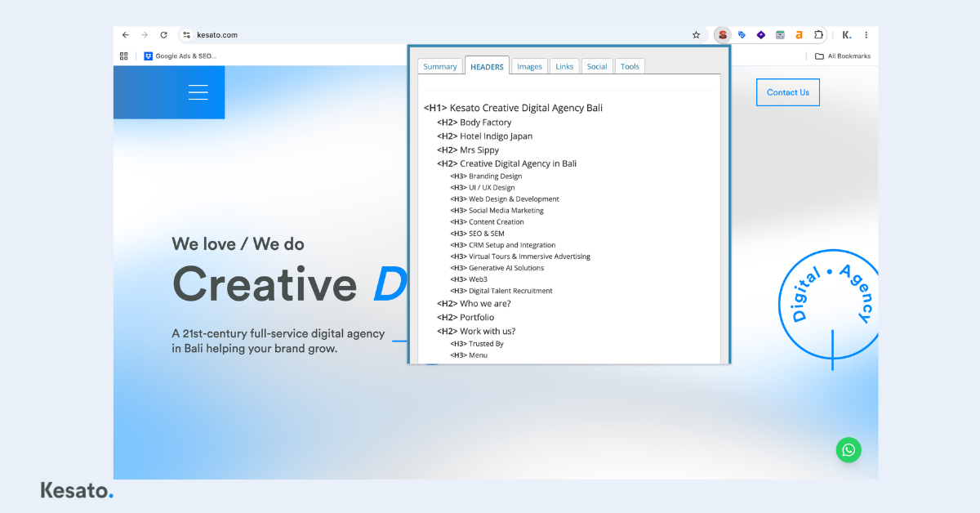Screen dimensions: 980x513
Task: Select H3 'Content Creation' row
Action: click(487, 222)
